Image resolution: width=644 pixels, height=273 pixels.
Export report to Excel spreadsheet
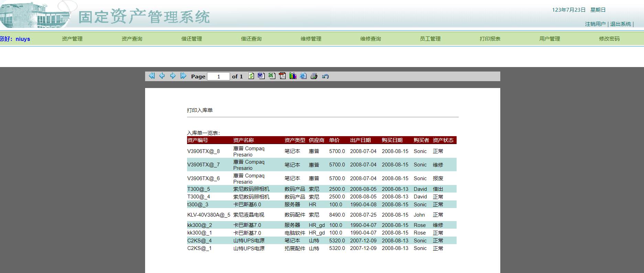(272, 76)
